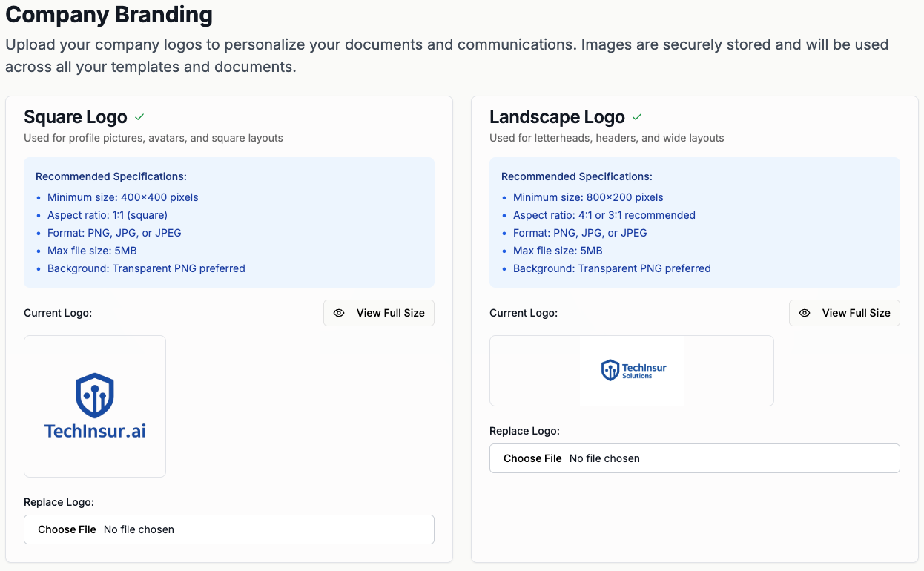This screenshot has width=924, height=571.
Task: Click 'No file chosen' in the Landscape Logo file input
Action: (x=604, y=458)
